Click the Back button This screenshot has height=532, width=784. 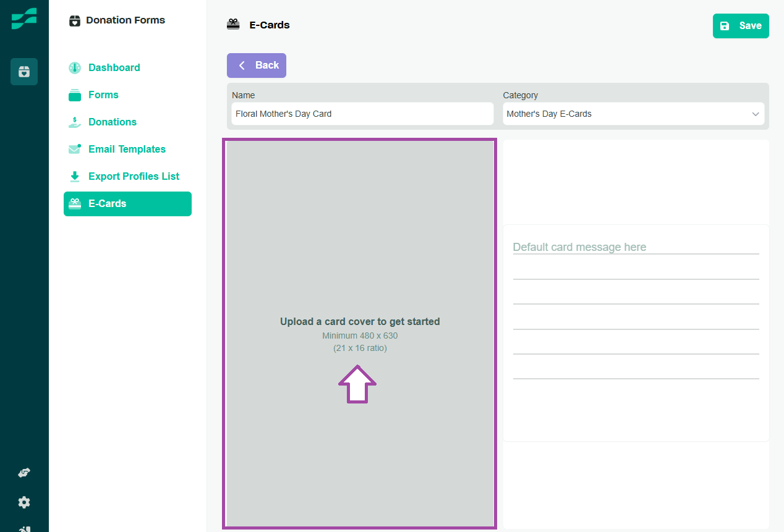tap(257, 65)
